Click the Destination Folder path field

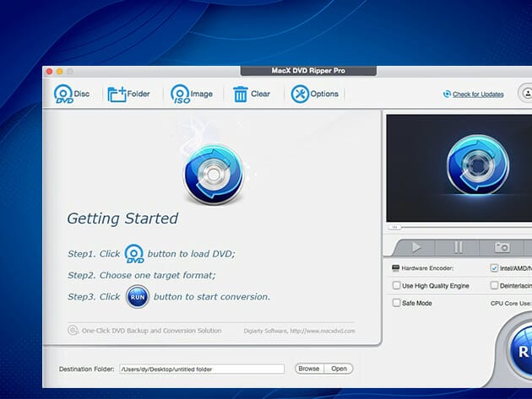pyautogui.click(x=201, y=369)
